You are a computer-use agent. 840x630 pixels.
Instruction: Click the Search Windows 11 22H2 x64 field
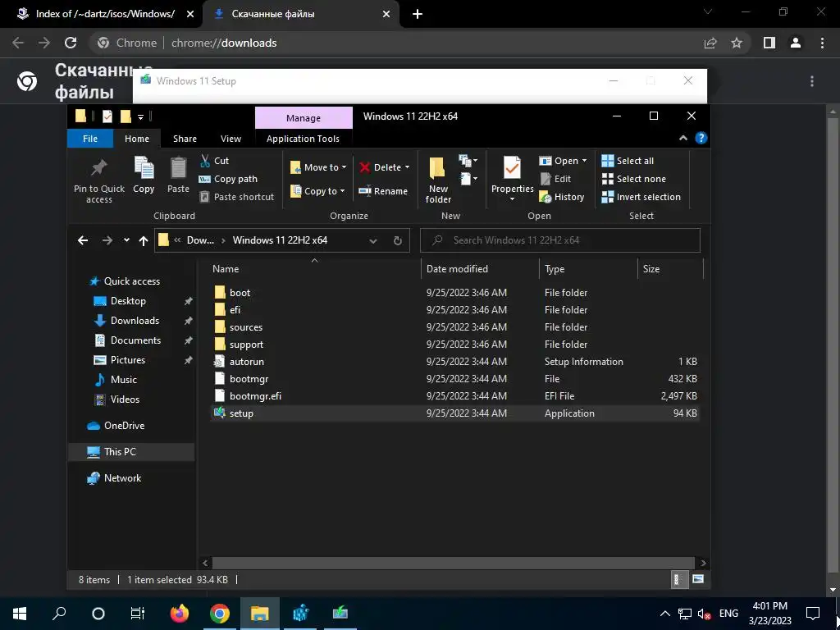point(559,240)
